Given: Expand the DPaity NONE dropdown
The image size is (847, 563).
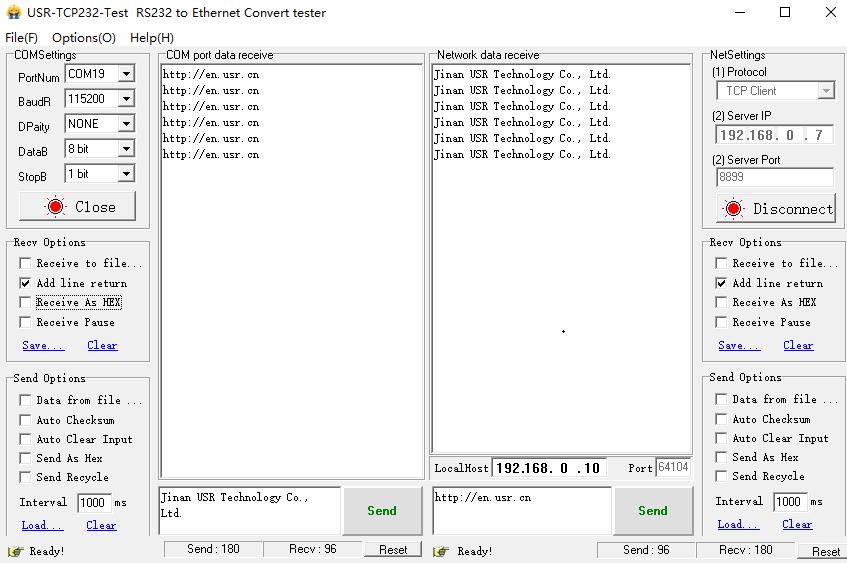Looking at the screenshot, I should (x=126, y=124).
